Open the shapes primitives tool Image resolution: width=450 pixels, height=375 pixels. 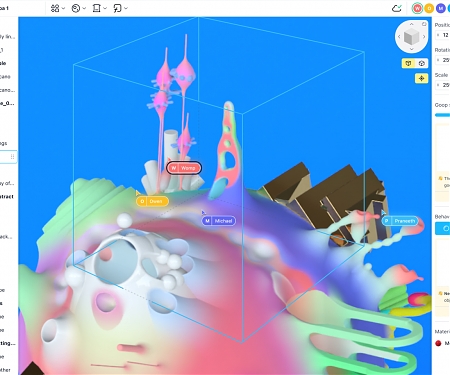(x=55, y=8)
